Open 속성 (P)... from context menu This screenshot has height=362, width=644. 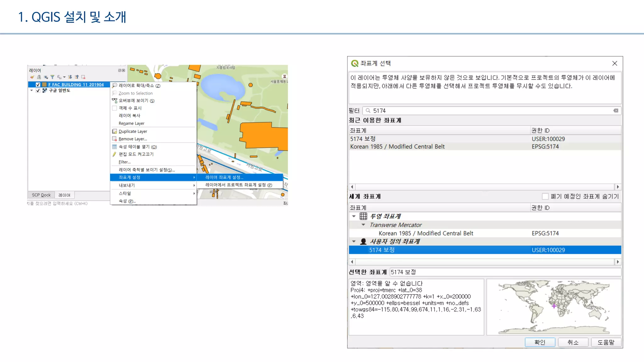tap(153, 201)
